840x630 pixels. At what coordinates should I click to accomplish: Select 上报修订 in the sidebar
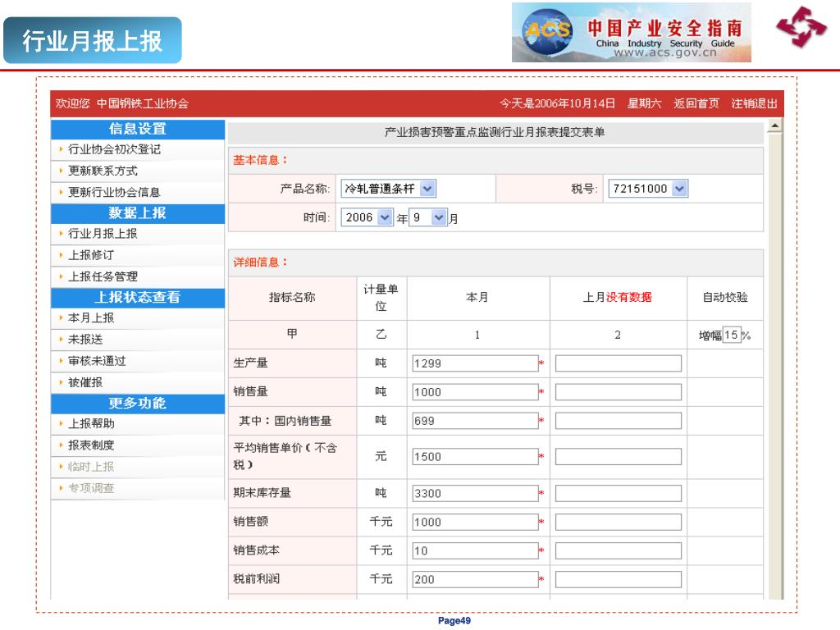(x=90, y=255)
